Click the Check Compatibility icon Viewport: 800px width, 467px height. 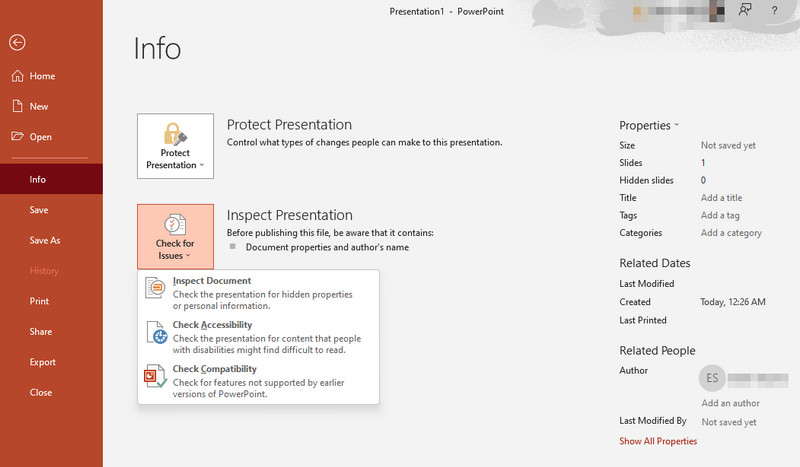coord(155,376)
